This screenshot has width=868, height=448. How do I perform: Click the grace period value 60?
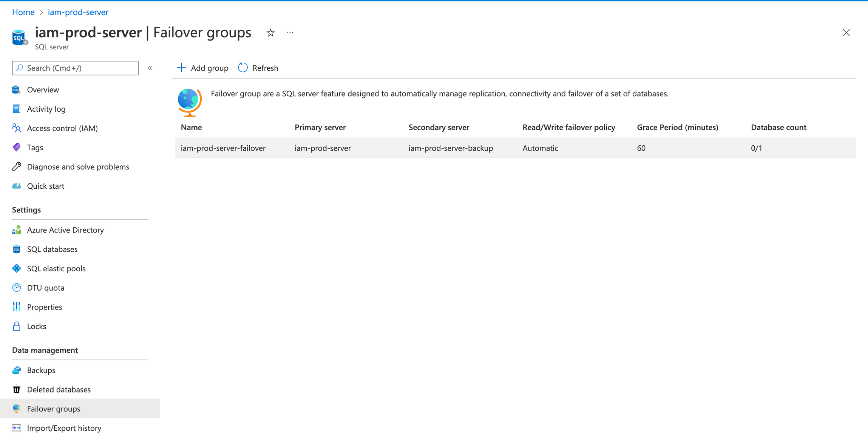pyautogui.click(x=641, y=148)
